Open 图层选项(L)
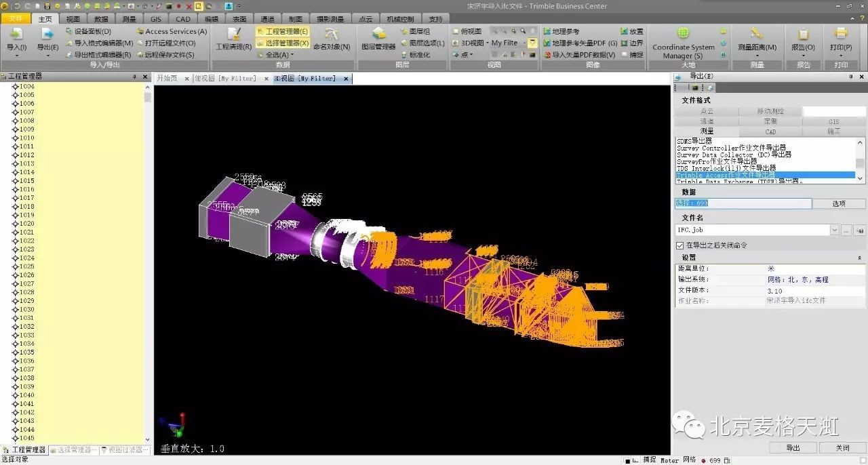Screen dimensions: 868x465 pyautogui.click(x=422, y=43)
